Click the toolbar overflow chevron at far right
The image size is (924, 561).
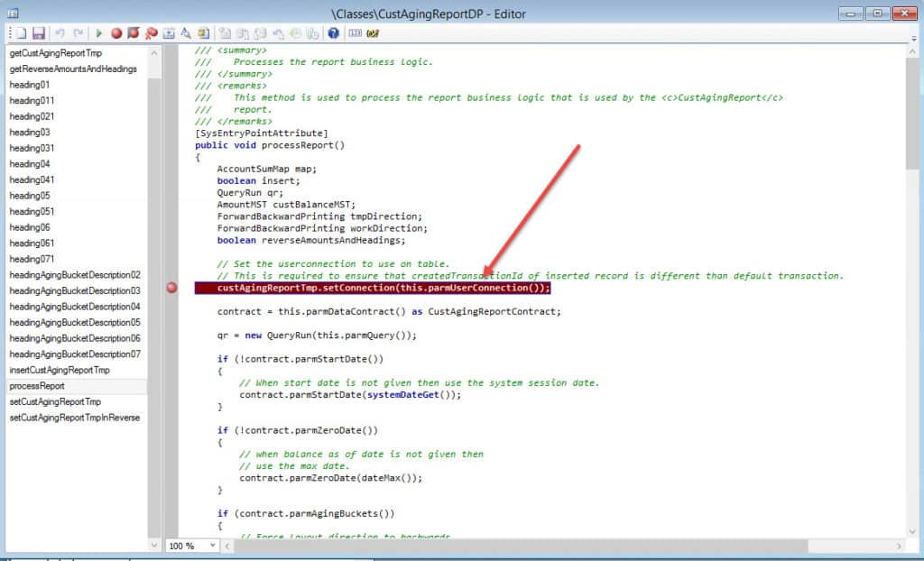tap(914, 38)
